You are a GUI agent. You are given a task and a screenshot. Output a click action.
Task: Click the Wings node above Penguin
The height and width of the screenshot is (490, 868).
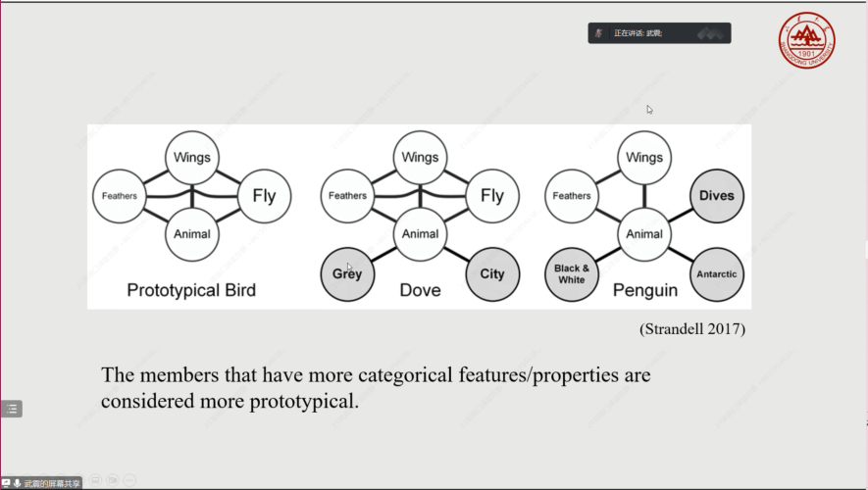tap(644, 157)
